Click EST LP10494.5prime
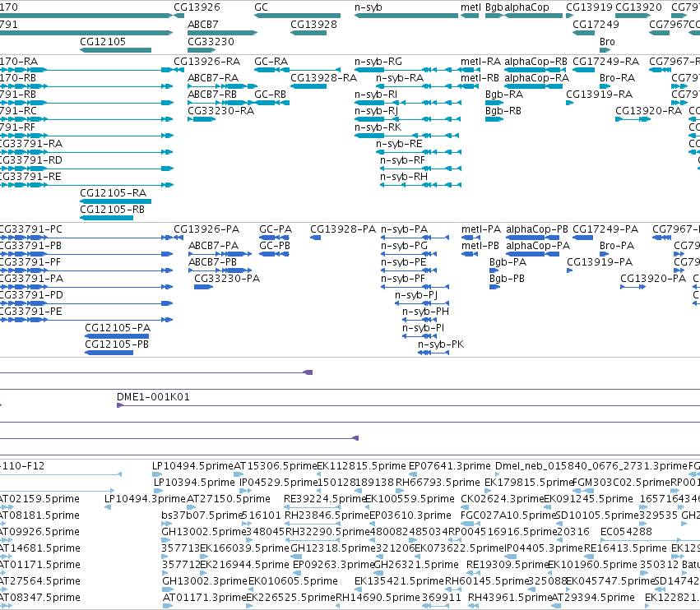The height and width of the screenshot is (610, 700). coord(192,466)
